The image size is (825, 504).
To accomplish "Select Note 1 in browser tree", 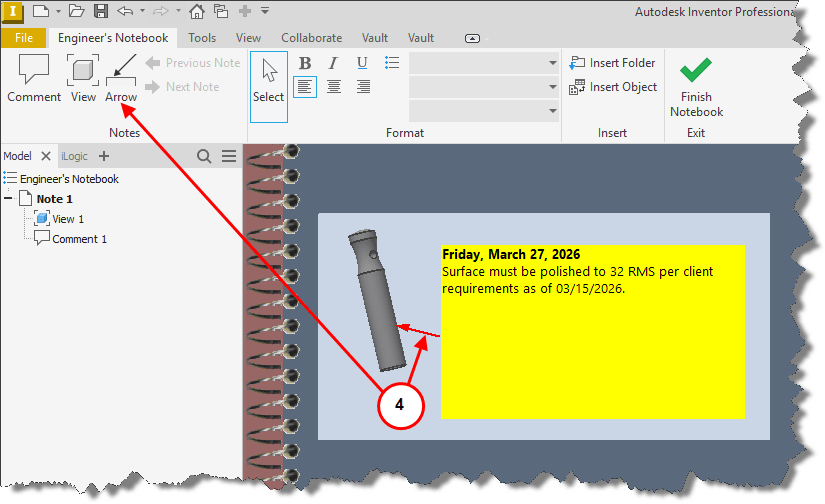I will point(54,199).
